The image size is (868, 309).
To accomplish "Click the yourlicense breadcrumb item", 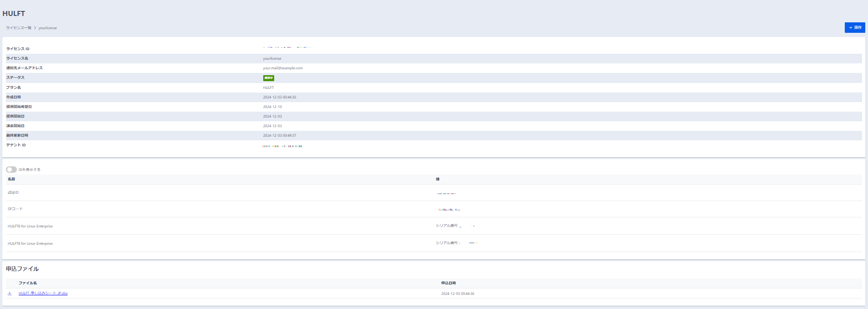I will click(48, 28).
